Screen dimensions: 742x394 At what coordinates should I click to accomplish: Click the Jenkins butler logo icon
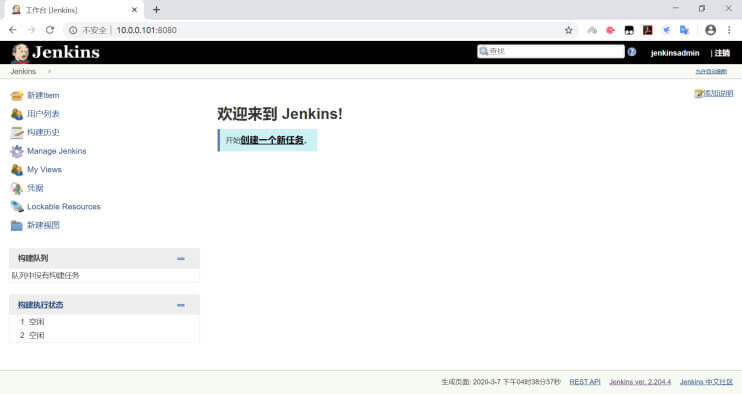tap(20, 53)
